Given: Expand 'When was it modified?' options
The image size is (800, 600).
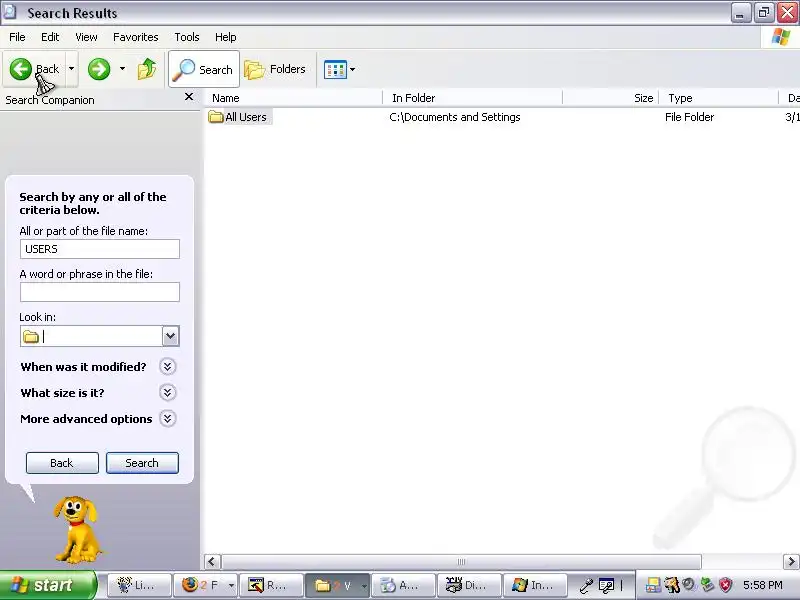Looking at the screenshot, I should 167,366.
